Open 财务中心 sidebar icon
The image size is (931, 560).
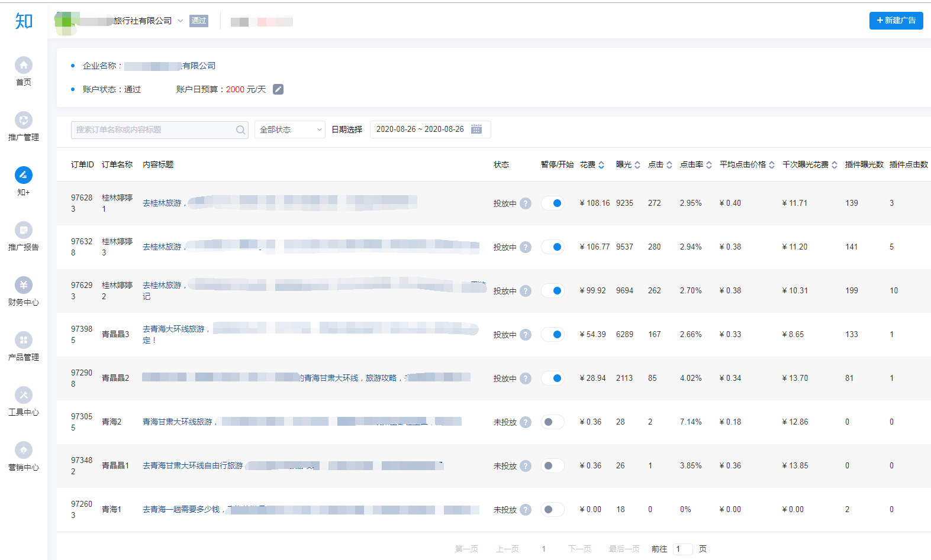pos(24,285)
